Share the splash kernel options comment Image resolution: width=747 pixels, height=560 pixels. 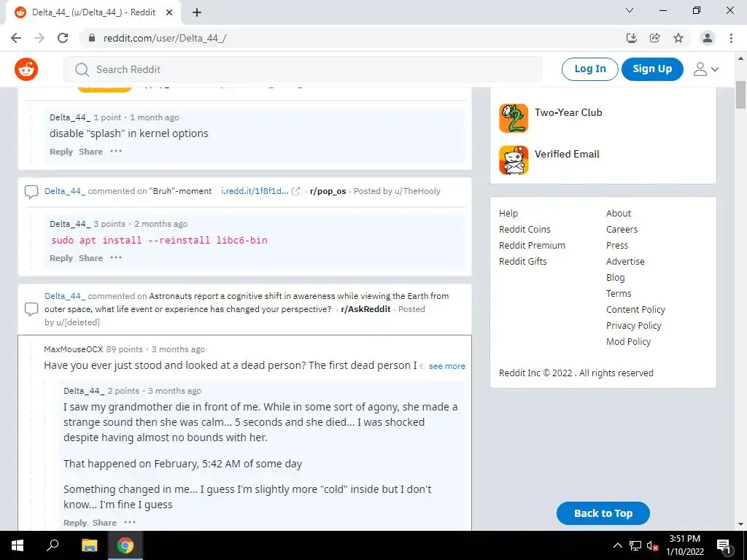click(x=90, y=152)
